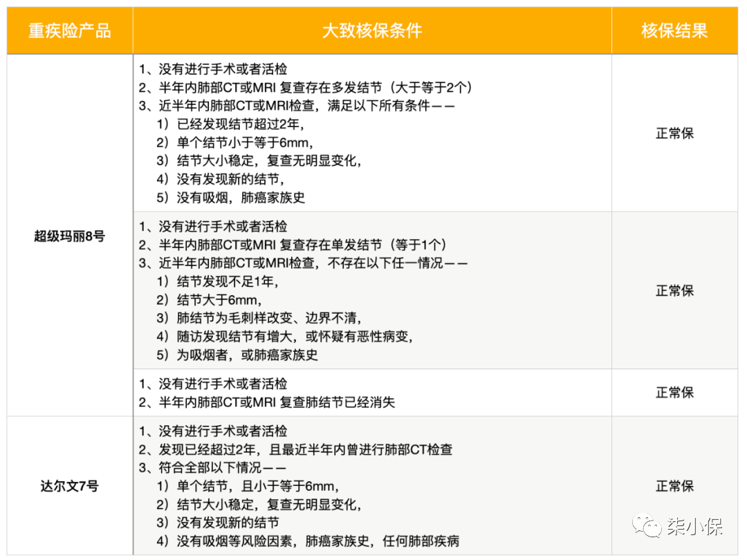Viewport: 747px width, 560px height.
Task: Click '1、没有进行手术或者活检' in the 多发结节 row
Action: (x=213, y=69)
